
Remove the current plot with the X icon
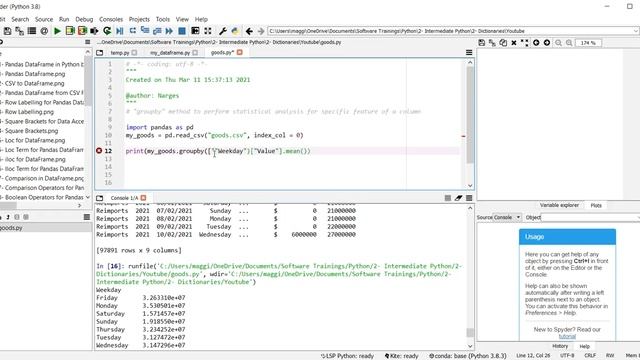[514, 43]
